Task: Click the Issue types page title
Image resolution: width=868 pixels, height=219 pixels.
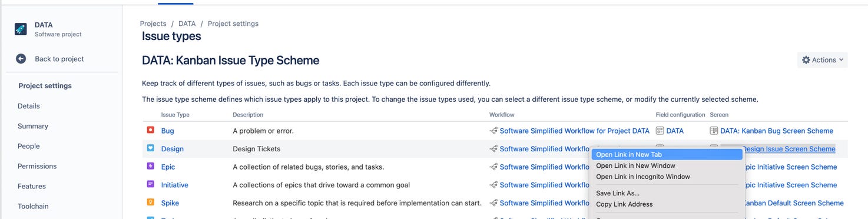Action: pyautogui.click(x=171, y=36)
